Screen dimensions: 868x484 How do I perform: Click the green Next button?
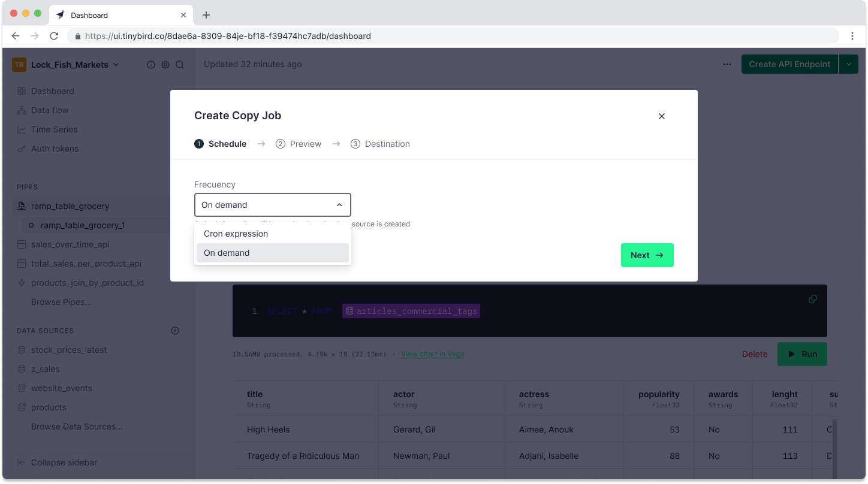[647, 255]
